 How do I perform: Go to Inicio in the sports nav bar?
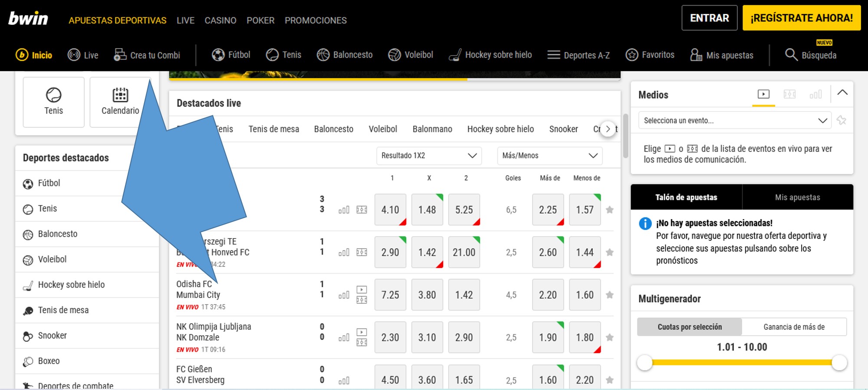pyautogui.click(x=34, y=55)
